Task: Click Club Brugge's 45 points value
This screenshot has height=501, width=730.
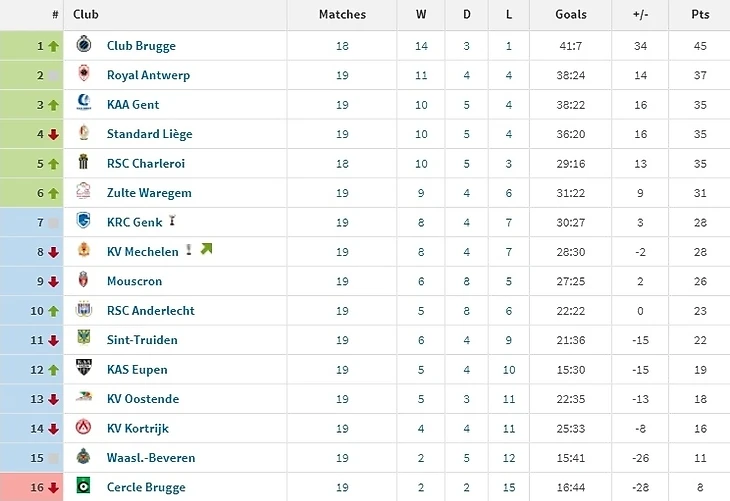Action: click(700, 46)
